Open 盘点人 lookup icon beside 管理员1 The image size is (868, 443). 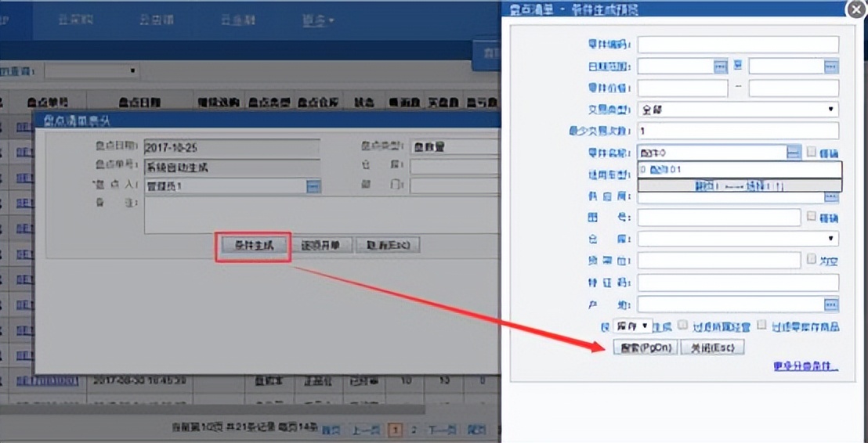(313, 186)
